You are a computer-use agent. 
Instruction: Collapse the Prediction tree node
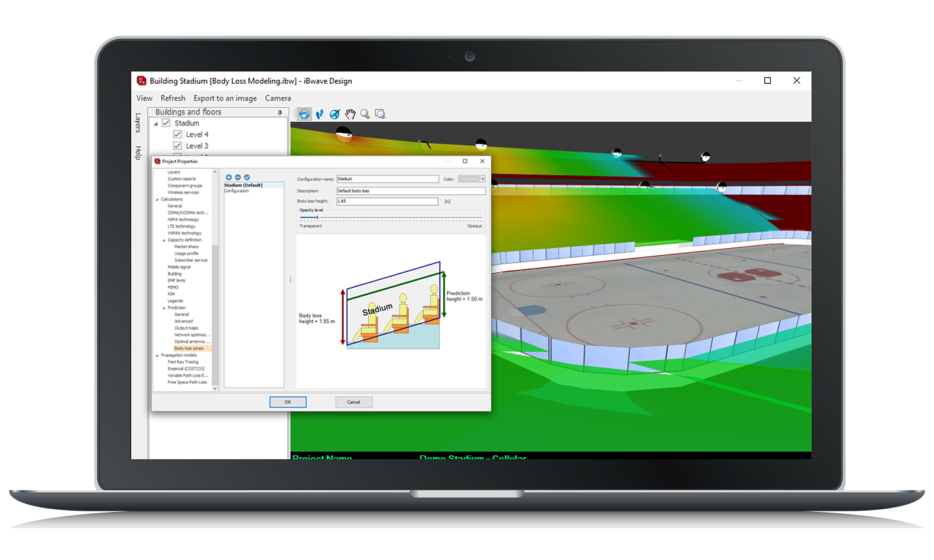pos(164,308)
